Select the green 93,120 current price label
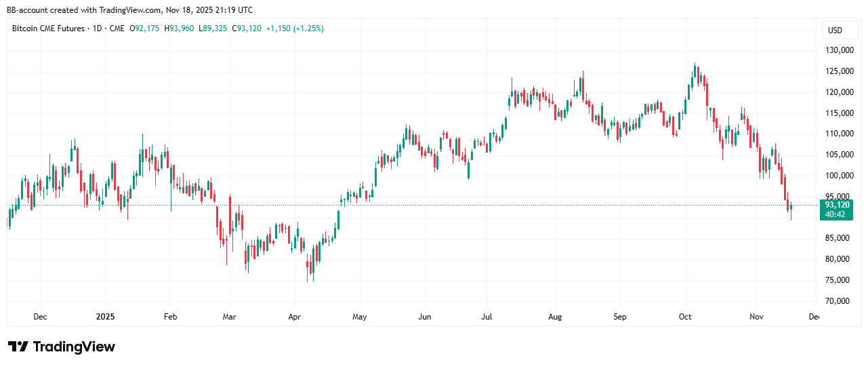This screenshot has width=868, height=367. tap(837, 205)
